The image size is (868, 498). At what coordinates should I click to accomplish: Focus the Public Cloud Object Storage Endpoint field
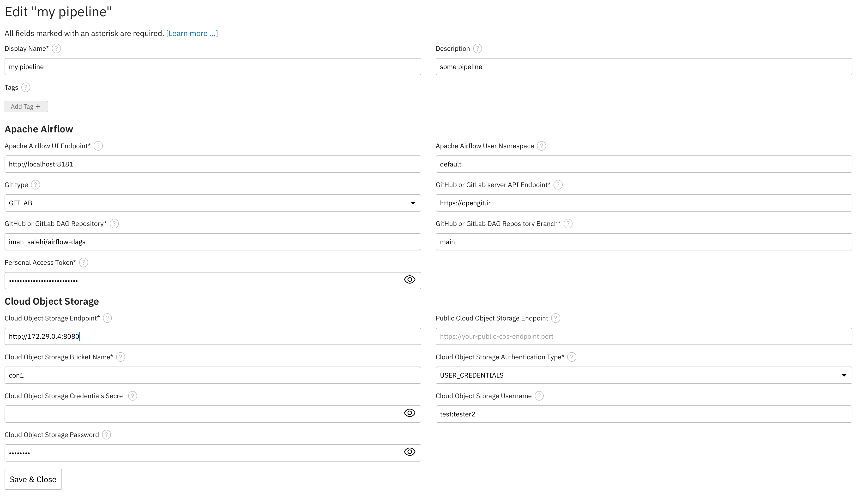(x=644, y=337)
